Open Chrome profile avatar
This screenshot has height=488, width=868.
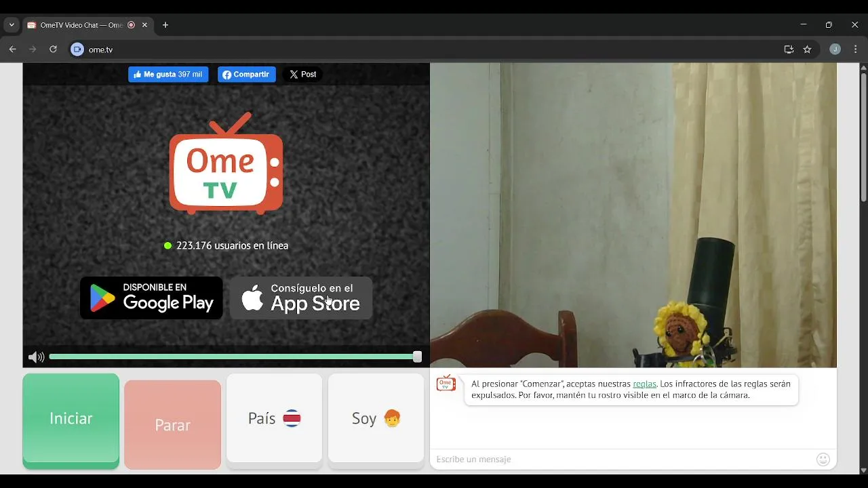835,49
